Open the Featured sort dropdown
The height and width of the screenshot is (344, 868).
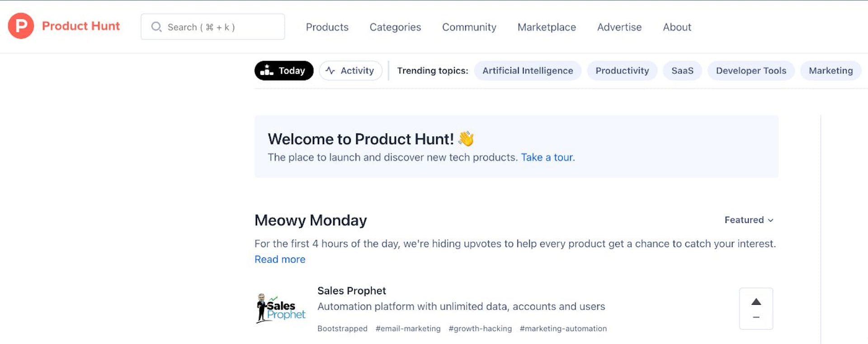749,220
